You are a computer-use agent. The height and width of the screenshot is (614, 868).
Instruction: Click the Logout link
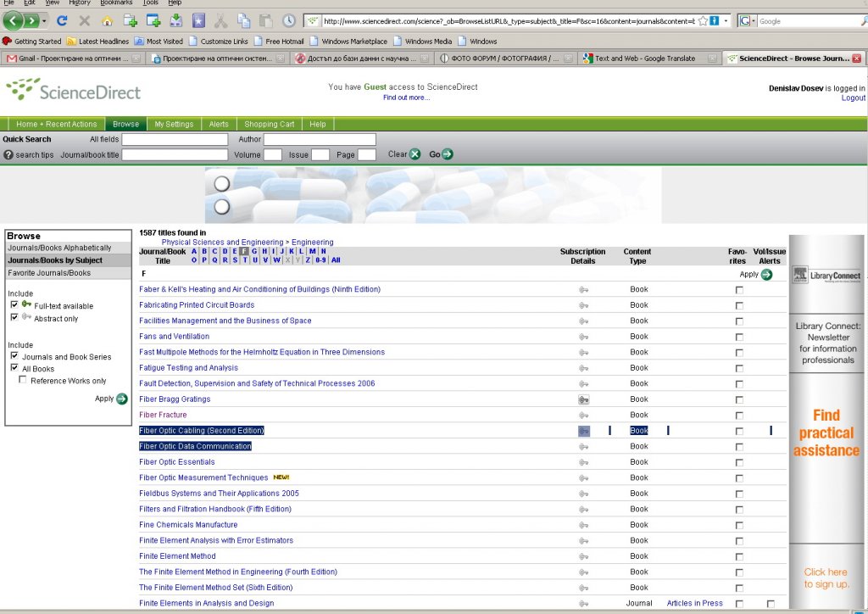click(853, 98)
